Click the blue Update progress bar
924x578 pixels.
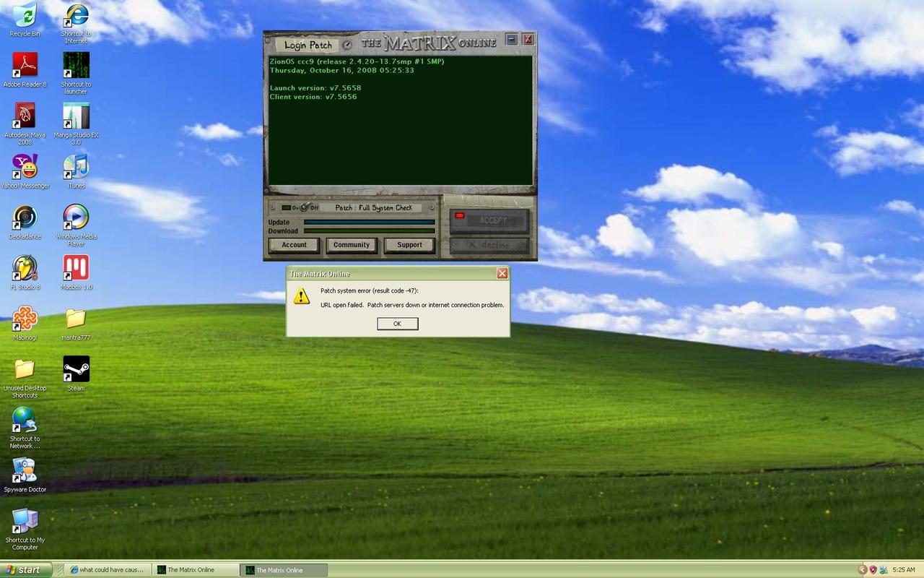coord(370,222)
